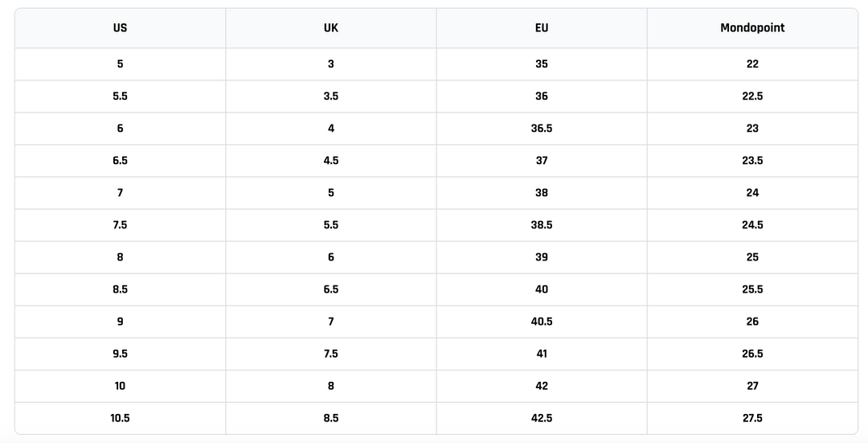This screenshot has height=443, width=868.
Task: Select the US size 9.5 cell
Action: 120,354
